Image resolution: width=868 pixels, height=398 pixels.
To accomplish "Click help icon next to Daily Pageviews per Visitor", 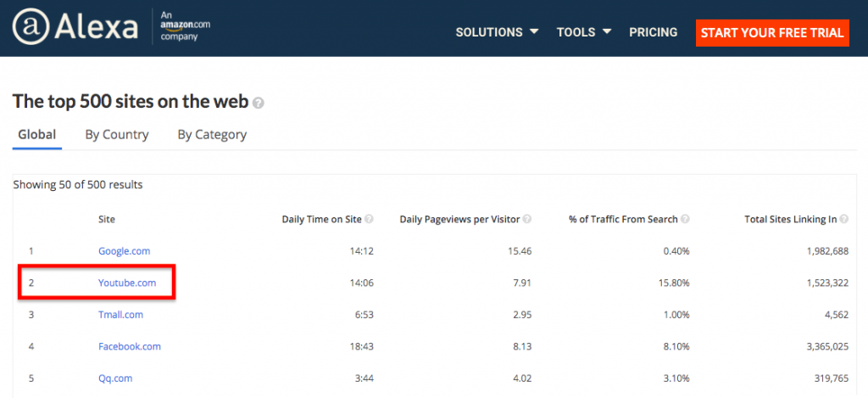I will (527, 219).
